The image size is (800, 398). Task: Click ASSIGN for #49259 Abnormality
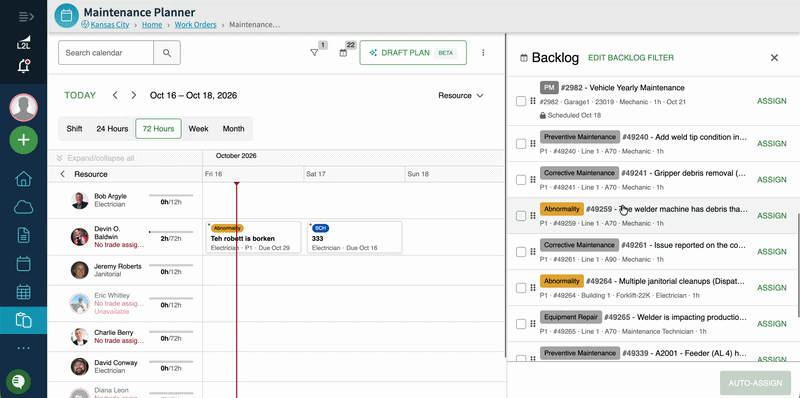click(x=771, y=216)
